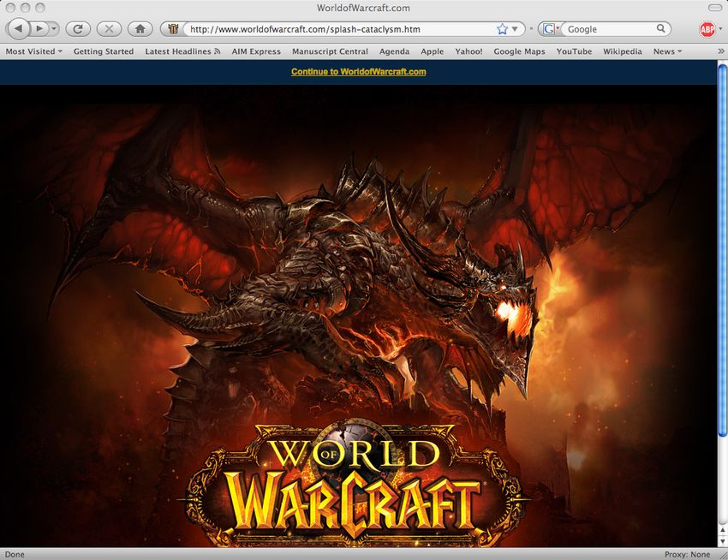This screenshot has width=728, height=560.
Task: Open the Google Maps bookmark
Action: tap(519, 51)
